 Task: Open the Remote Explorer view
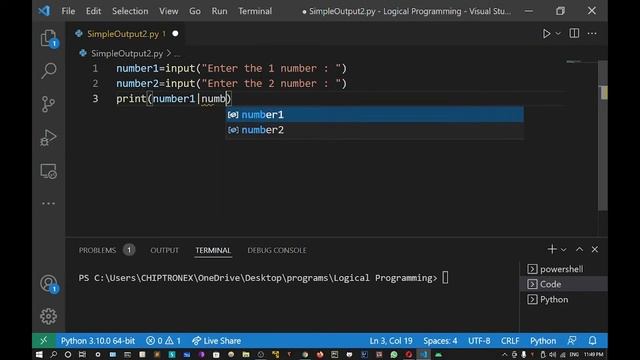(48, 171)
